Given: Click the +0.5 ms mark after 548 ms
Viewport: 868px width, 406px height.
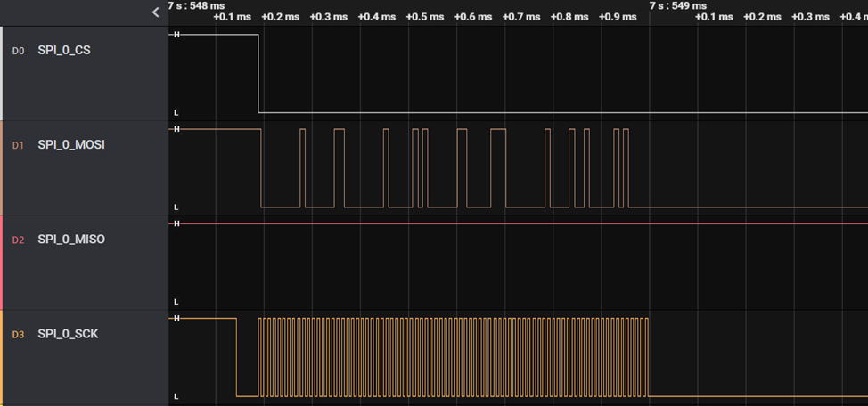Looking at the screenshot, I should (x=425, y=17).
